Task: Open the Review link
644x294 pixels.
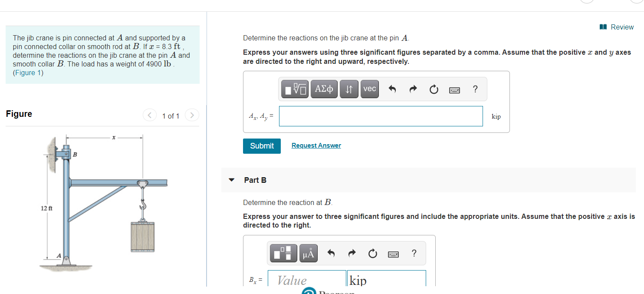Action: (617, 27)
